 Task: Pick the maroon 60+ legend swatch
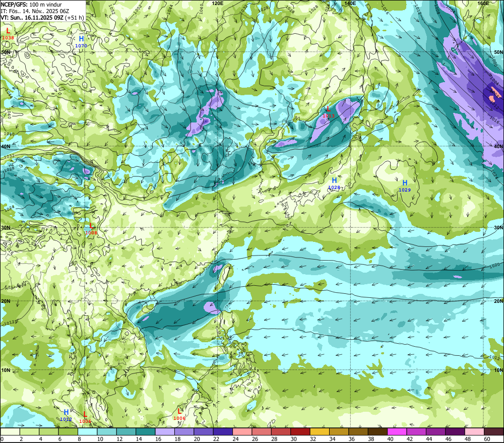pyautogui.click(x=494, y=431)
